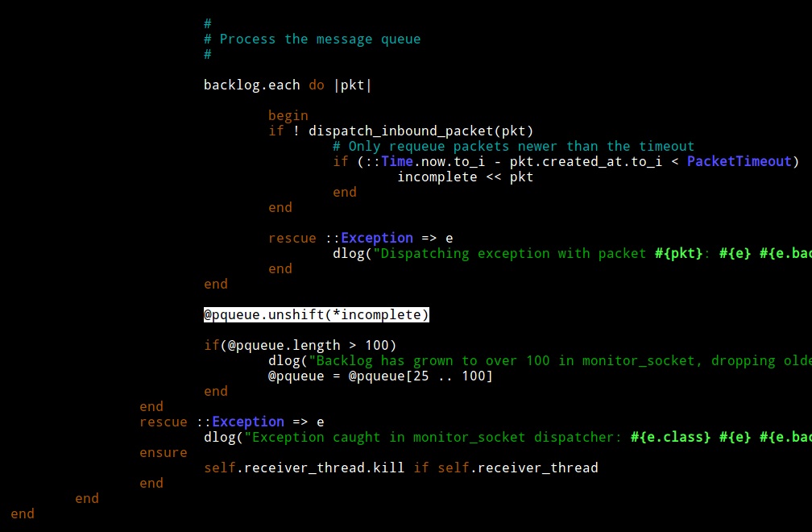The height and width of the screenshot is (532, 812).
Task: Click the highlighted @pqueue.unshift(*incomplete) line
Action: click(x=316, y=314)
